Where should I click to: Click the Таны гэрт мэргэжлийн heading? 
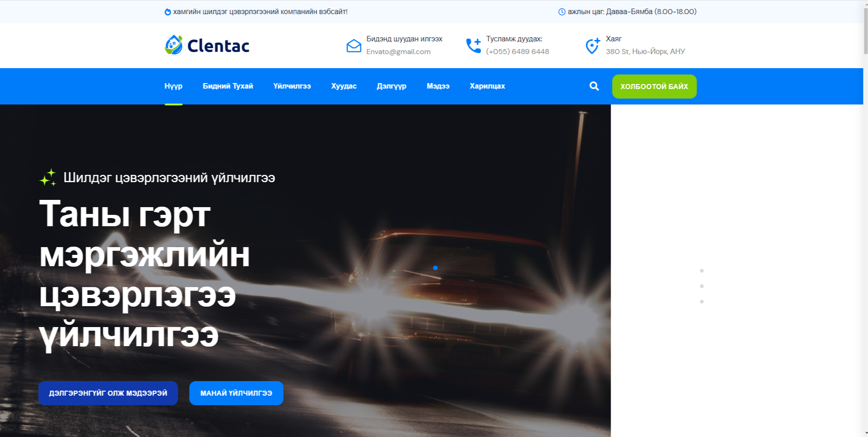(x=145, y=274)
